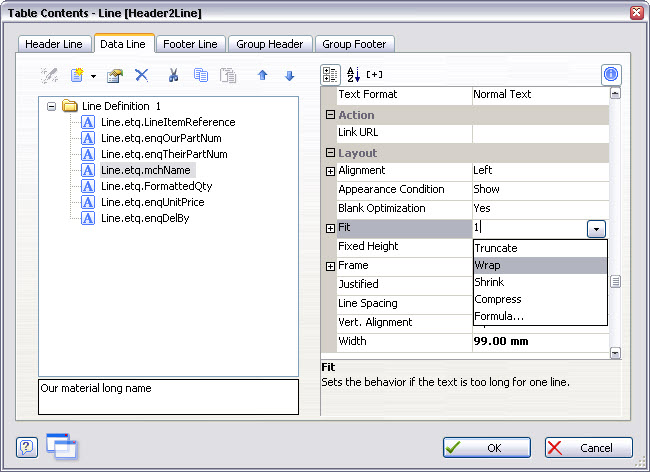Choose Wrap from the Fit list

coord(540,265)
